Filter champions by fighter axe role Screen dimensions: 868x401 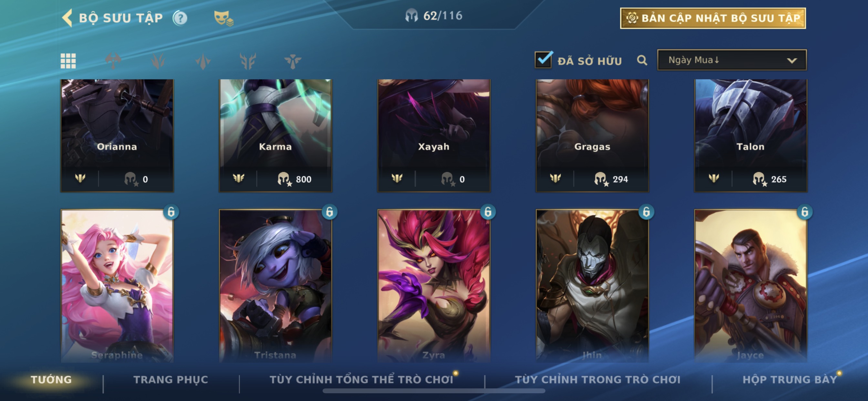pos(113,61)
